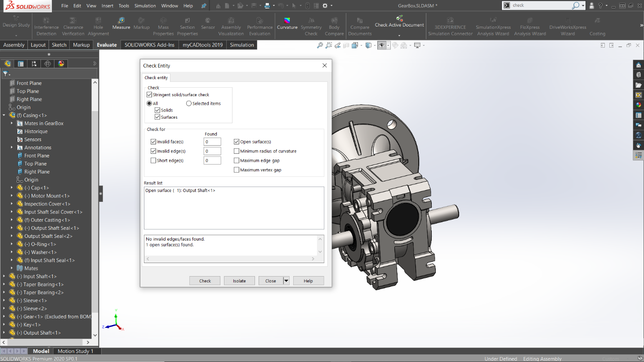Show PropertyManager tab

[21, 64]
